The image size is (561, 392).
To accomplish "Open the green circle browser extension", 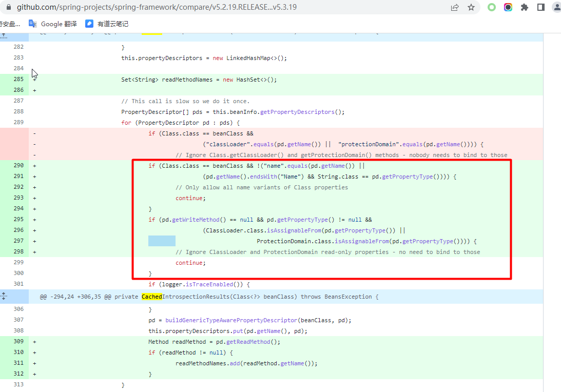I will tap(492, 7).
